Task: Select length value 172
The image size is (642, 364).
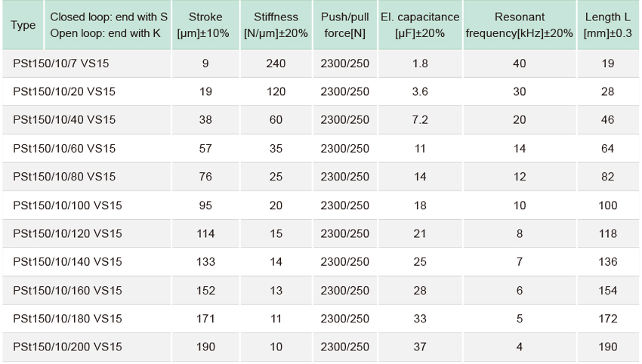Action: [x=607, y=319]
